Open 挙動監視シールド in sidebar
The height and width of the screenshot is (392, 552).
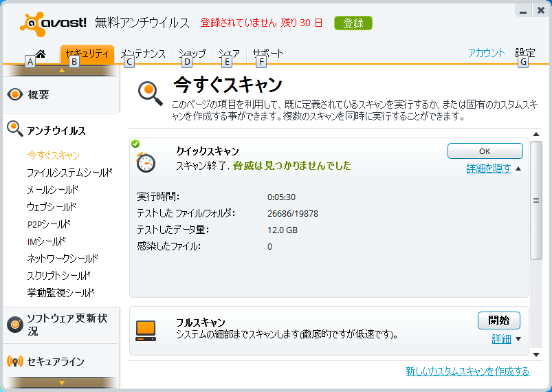pyautogui.click(x=61, y=292)
